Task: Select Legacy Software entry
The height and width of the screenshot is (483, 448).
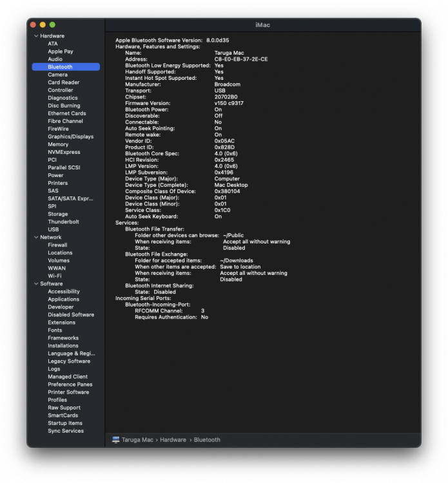Action: coord(69,361)
